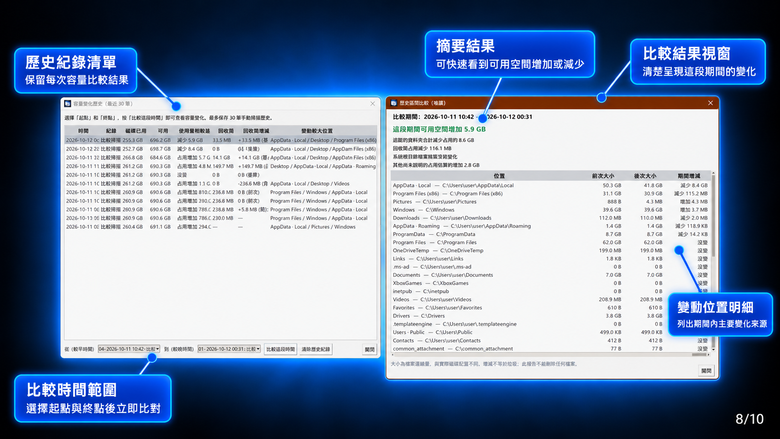Select the Contacts row

pyautogui.click(x=551, y=341)
